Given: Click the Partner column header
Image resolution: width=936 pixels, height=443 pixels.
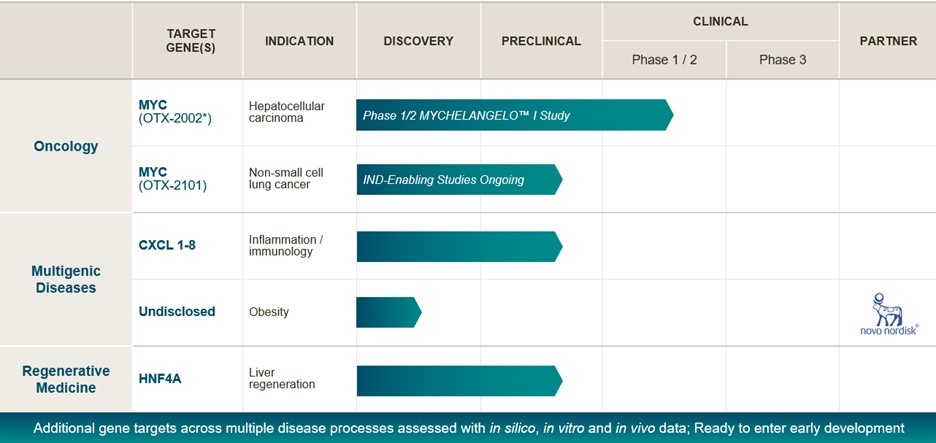Looking at the screenshot, I should click(888, 41).
